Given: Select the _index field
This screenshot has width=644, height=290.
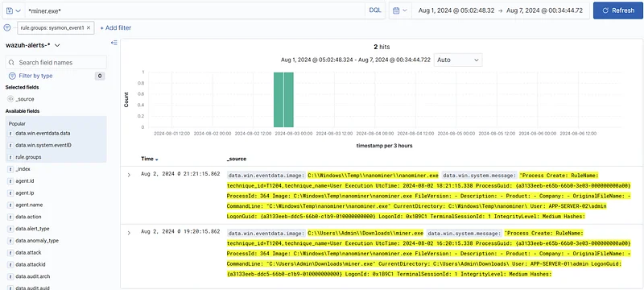Looking at the screenshot, I should point(23,169).
